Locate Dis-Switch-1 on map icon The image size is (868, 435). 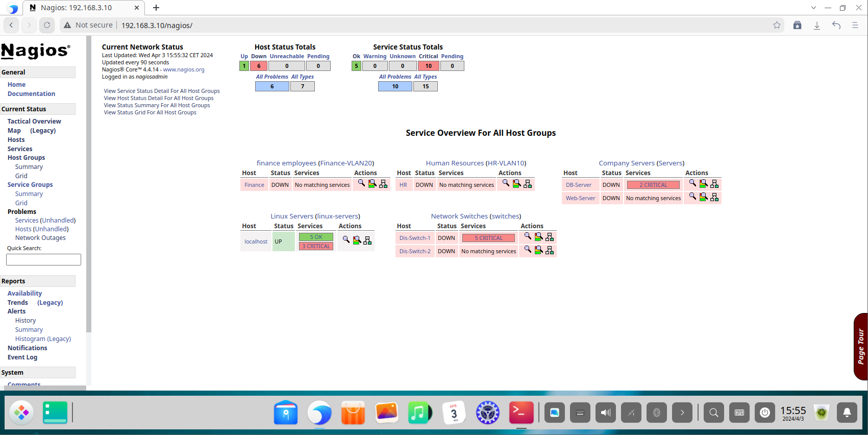pyautogui.click(x=550, y=237)
